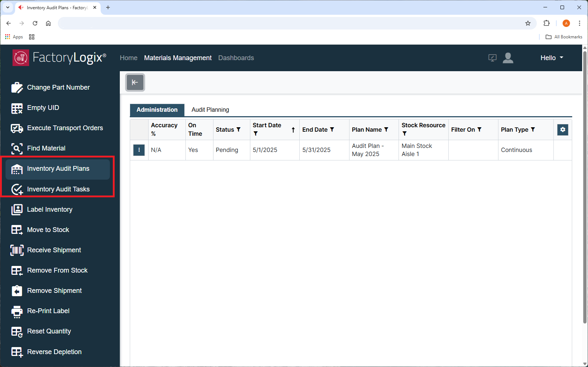The width and height of the screenshot is (588, 367).
Task: Click the 5/1/2025 start date cell
Action: coord(275,150)
